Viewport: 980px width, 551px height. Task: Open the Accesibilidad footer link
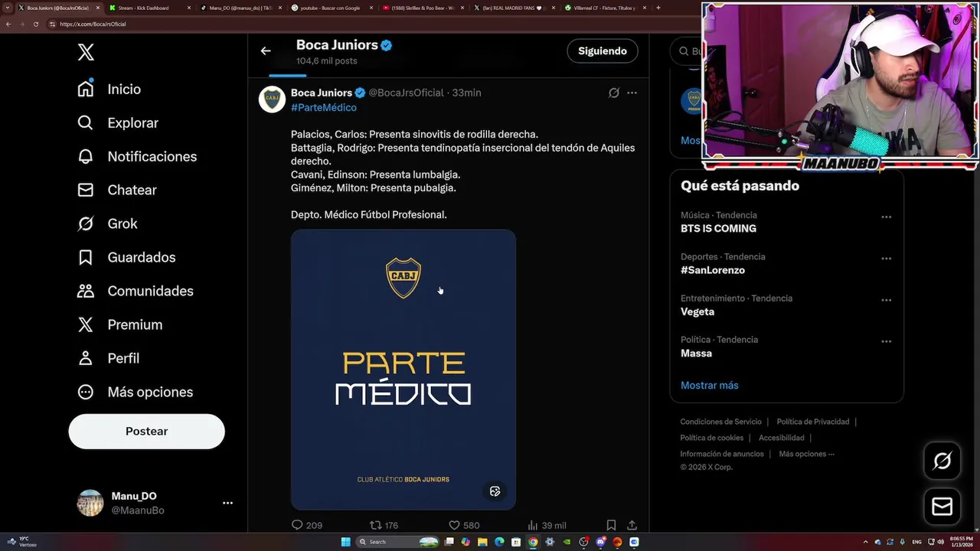781,438
